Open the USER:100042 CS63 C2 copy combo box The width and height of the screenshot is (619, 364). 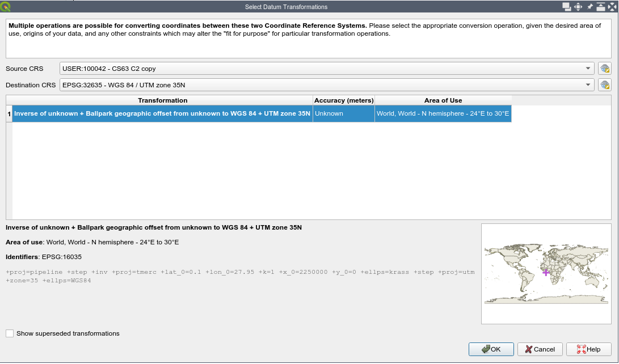coord(326,68)
